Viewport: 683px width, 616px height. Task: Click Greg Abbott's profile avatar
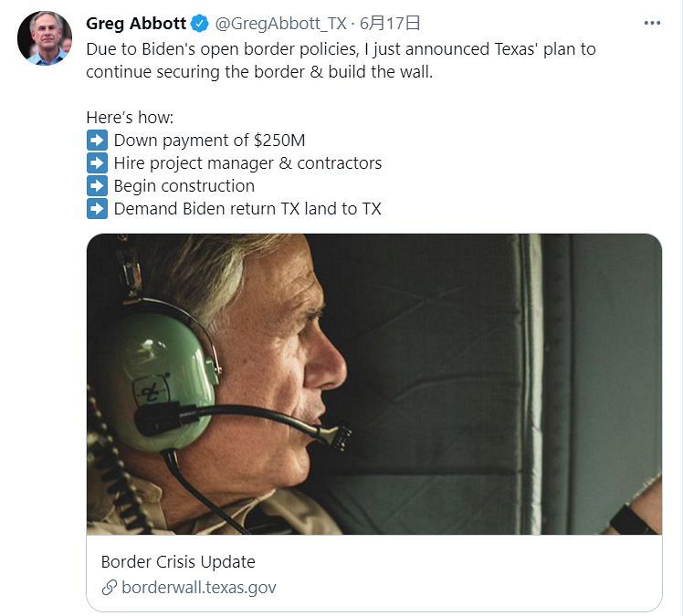[x=45, y=38]
